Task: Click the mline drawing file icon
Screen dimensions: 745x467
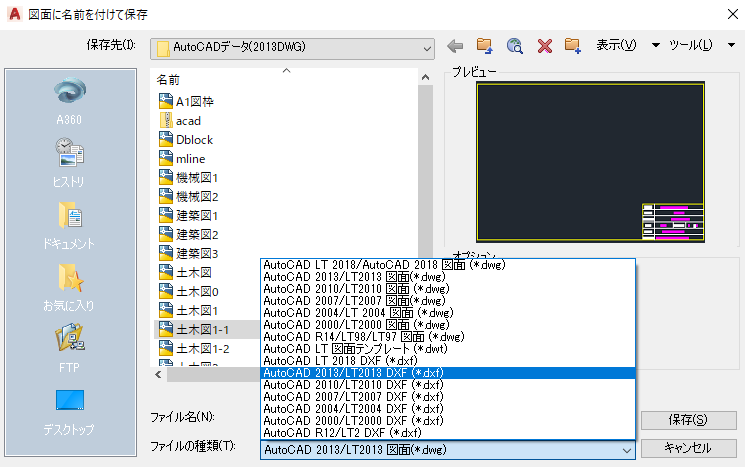Action: pos(165,158)
